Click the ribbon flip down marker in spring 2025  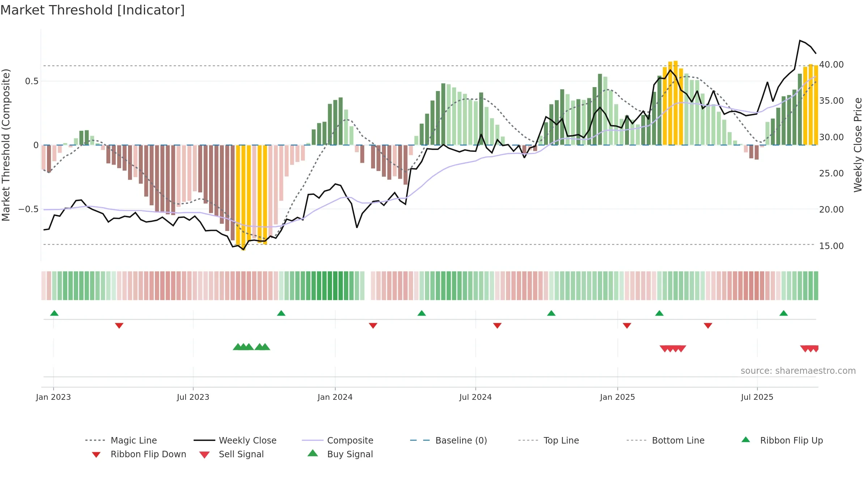[x=708, y=325]
